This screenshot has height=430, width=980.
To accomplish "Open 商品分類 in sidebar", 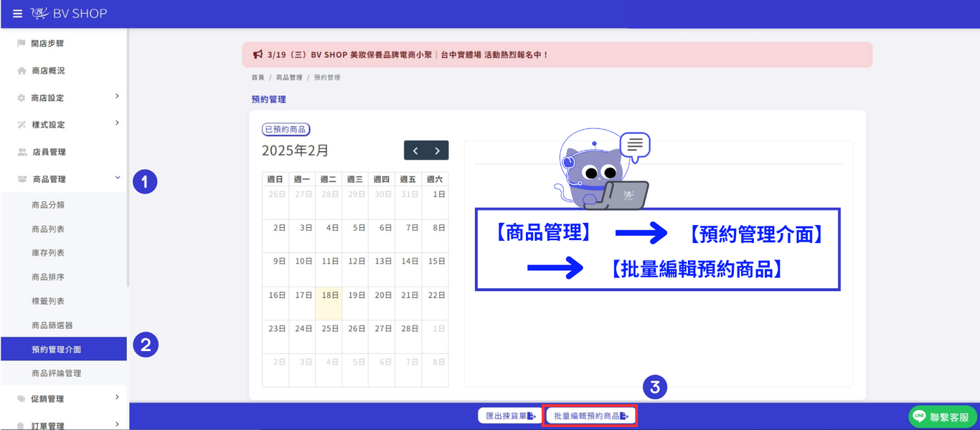I will (x=48, y=205).
